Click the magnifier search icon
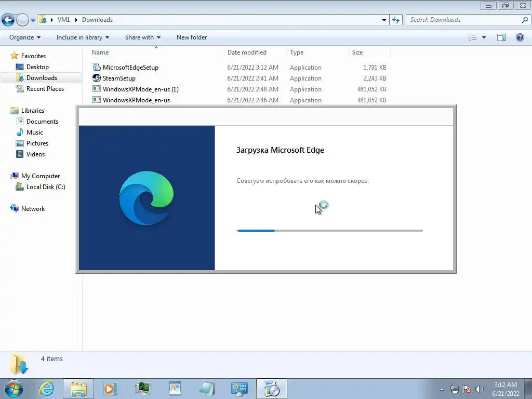Viewport: 532px width, 399px height. [525, 20]
